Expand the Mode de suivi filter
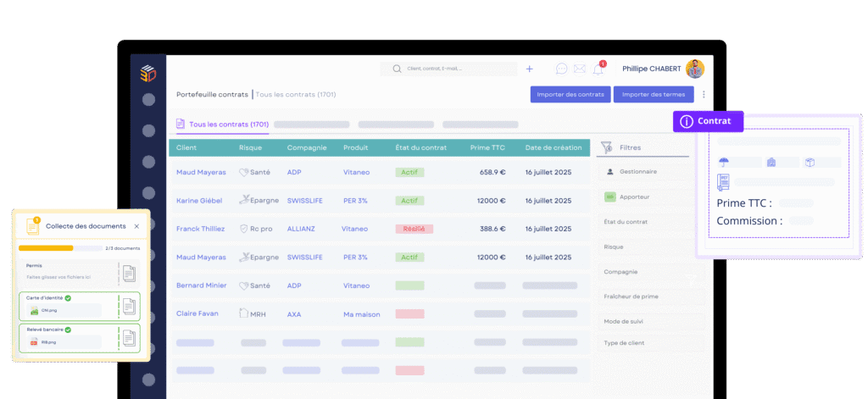The image size is (868, 399). tap(651, 322)
